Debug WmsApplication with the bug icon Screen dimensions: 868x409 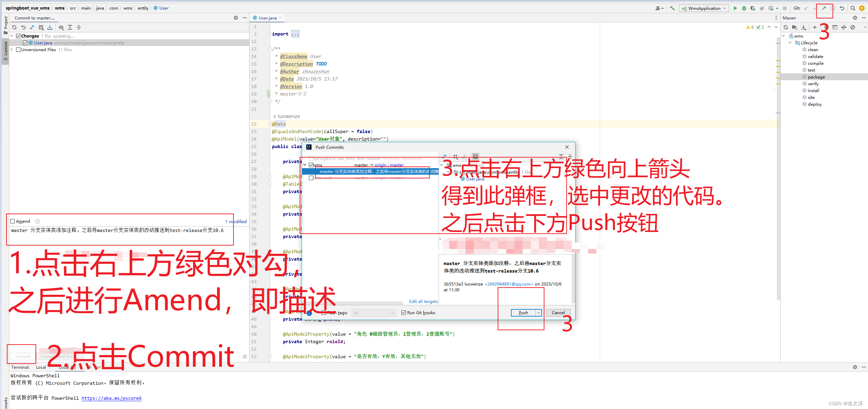click(x=744, y=8)
